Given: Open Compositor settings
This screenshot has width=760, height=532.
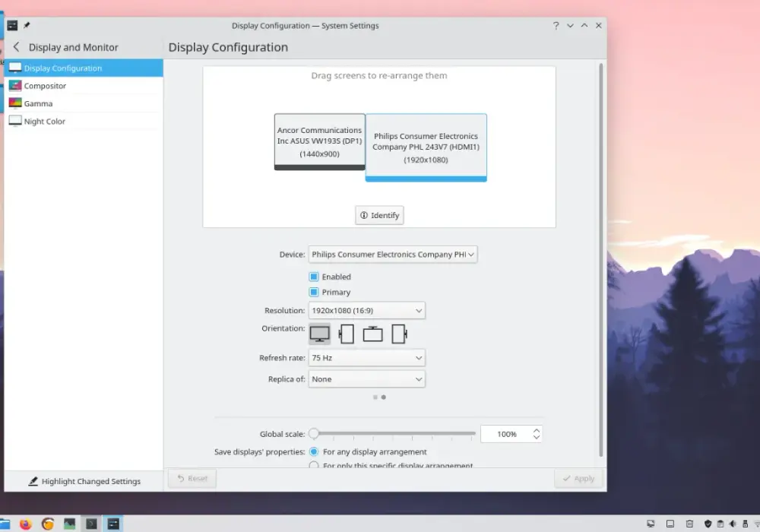Looking at the screenshot, I should pos(84,86).
